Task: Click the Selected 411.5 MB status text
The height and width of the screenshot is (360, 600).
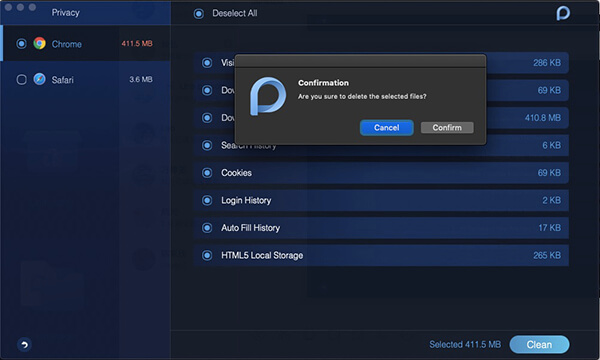Action: coord(465,345)
